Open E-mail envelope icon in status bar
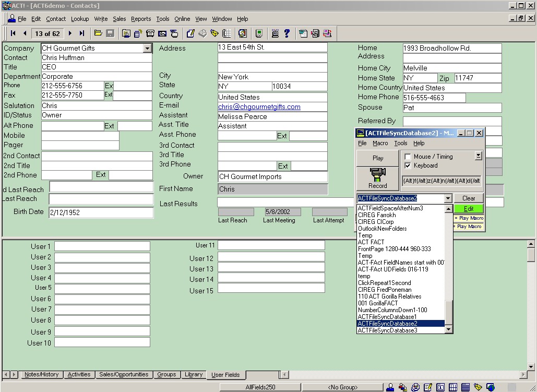 click(x=478, y=387)
